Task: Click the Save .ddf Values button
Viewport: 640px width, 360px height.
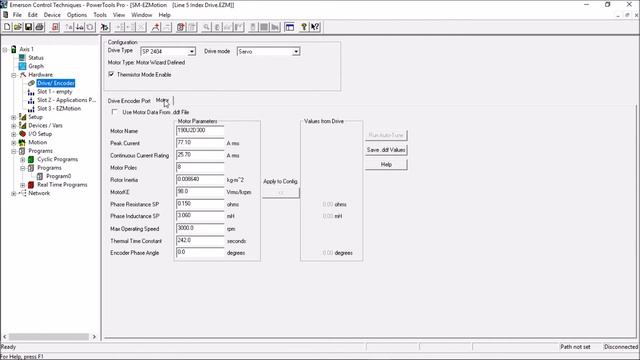Action: [x=386, y=150]
